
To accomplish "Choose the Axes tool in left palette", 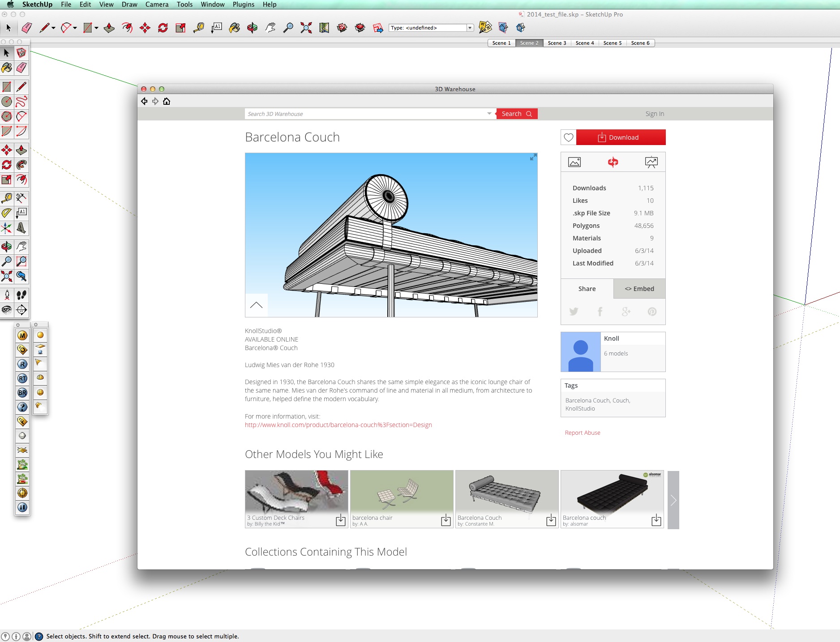I will (7, 228).
